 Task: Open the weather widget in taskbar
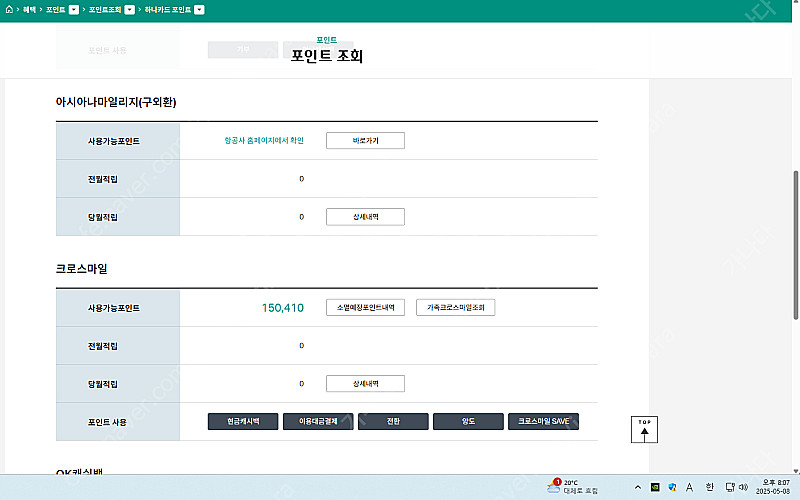pyautogui.click(x=572, y=486)
